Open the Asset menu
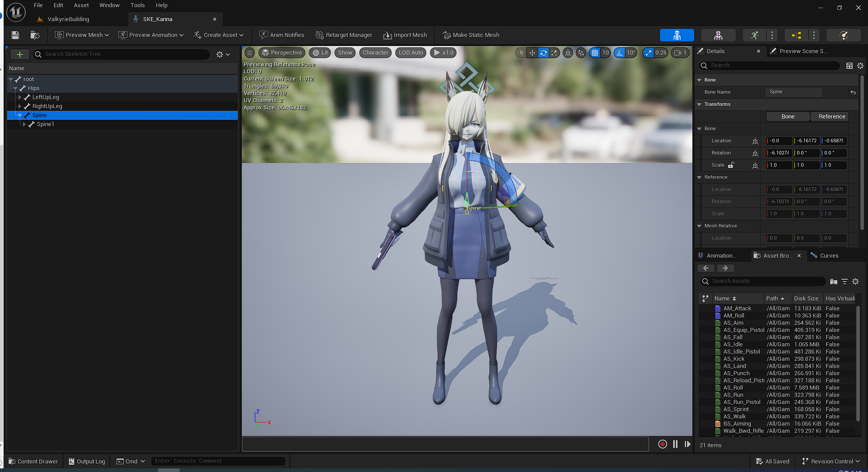The width and height of the screenshot is (868, 472). (81, 5)
